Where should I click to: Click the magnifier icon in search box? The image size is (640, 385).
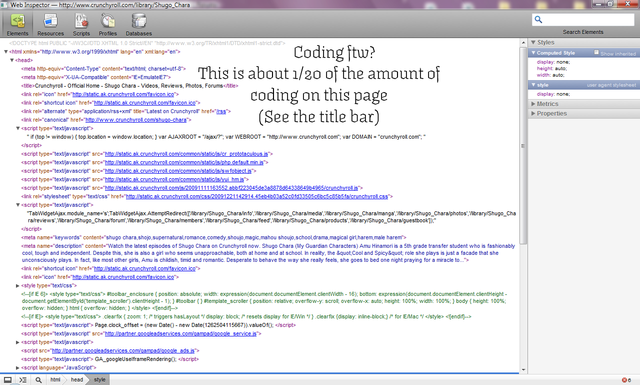[x=538, y=20]
